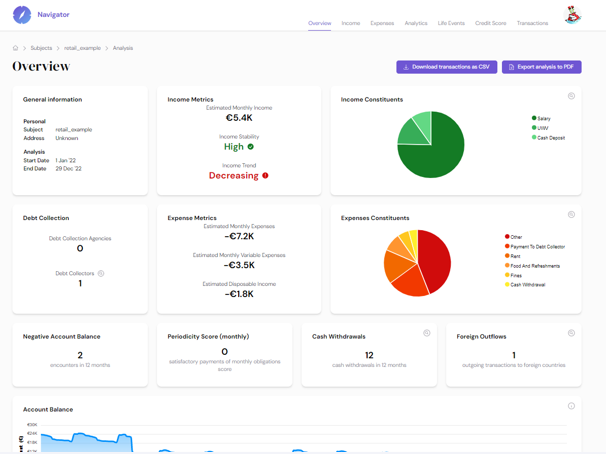Export analysis to PDF
The image size is (606, 454).
tap(541, 67)
